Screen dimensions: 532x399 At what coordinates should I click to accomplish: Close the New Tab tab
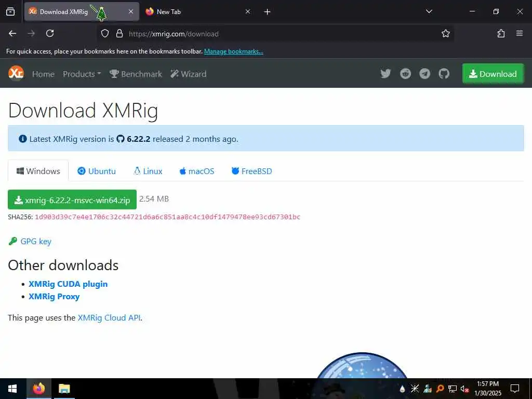point(248,11)
